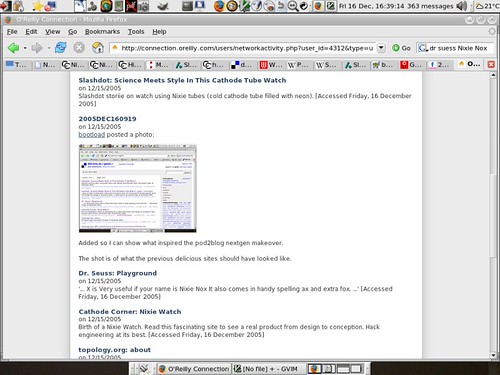Screen dimensions: 500x375
Task: Click the connection.oreilly.com address field
Action: pos(247,48)
